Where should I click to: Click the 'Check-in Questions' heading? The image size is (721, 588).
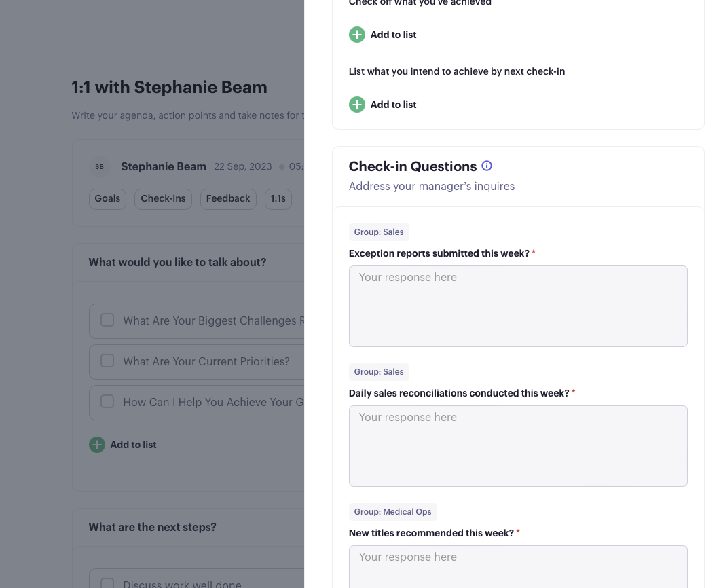tap(413, 166)
